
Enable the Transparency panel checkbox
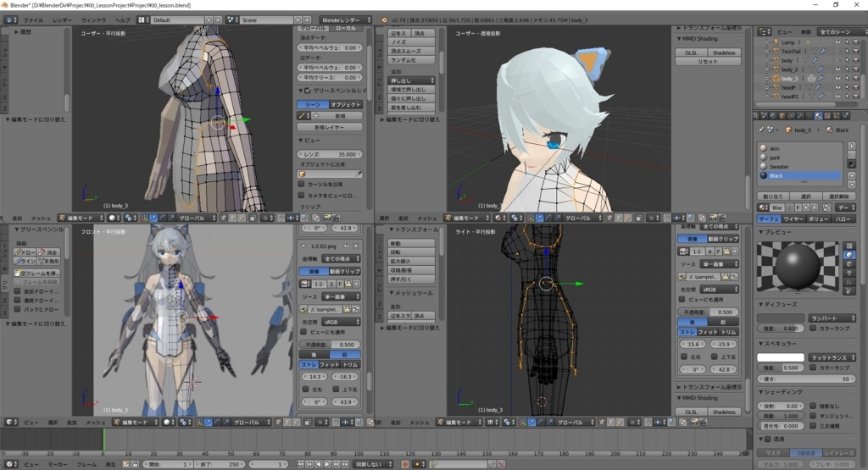[x=768, y=439]
